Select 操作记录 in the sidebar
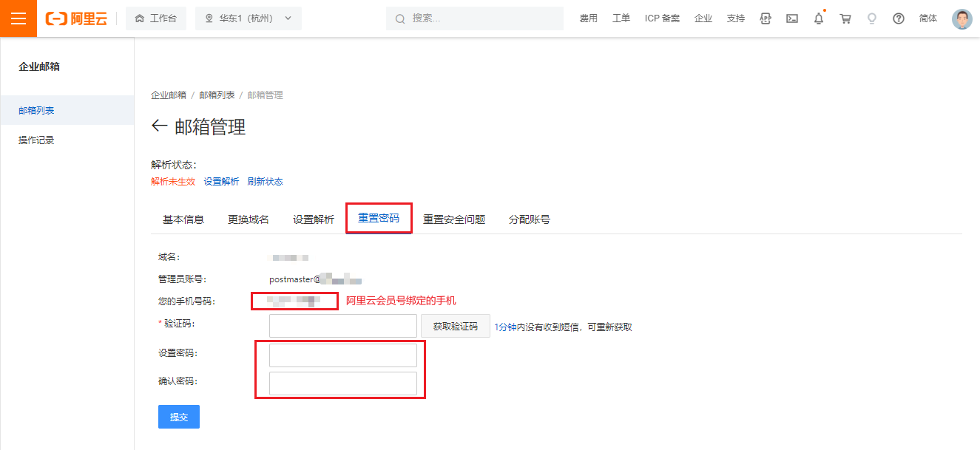 (36, 140)
